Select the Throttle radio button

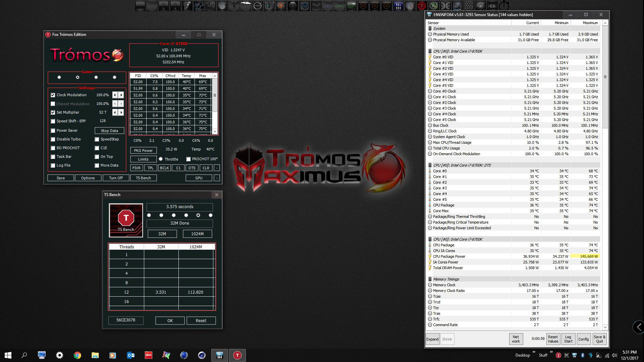click(161, 159)
